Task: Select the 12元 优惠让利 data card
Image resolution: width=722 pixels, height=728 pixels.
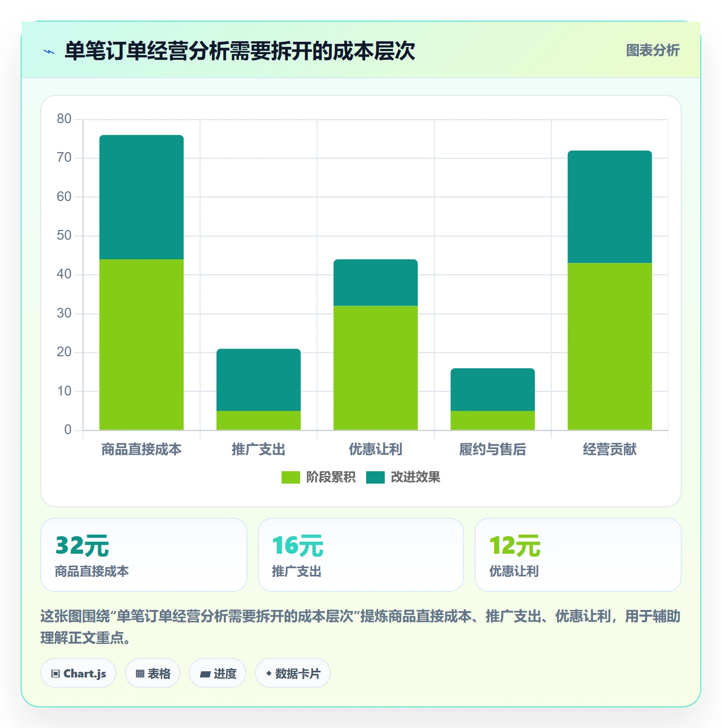Action: point(578,555)
